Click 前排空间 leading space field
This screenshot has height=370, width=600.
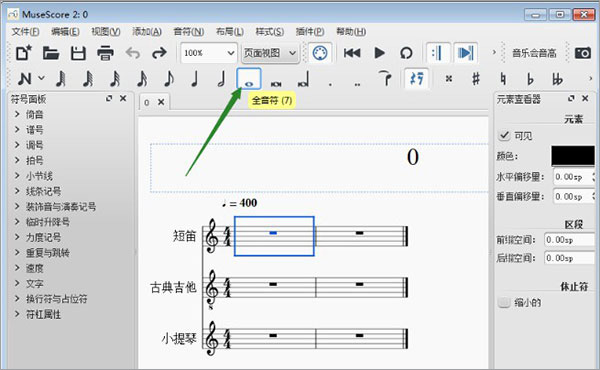coord(569,240)
